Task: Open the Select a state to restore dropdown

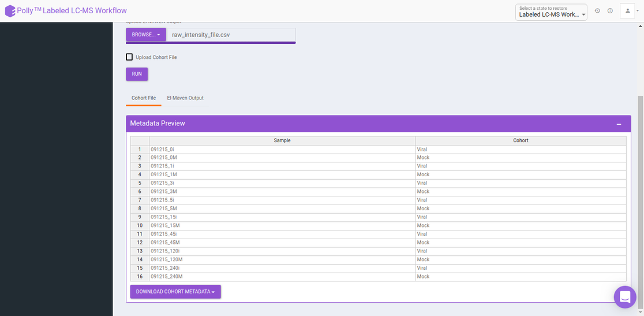Action: 551,12
